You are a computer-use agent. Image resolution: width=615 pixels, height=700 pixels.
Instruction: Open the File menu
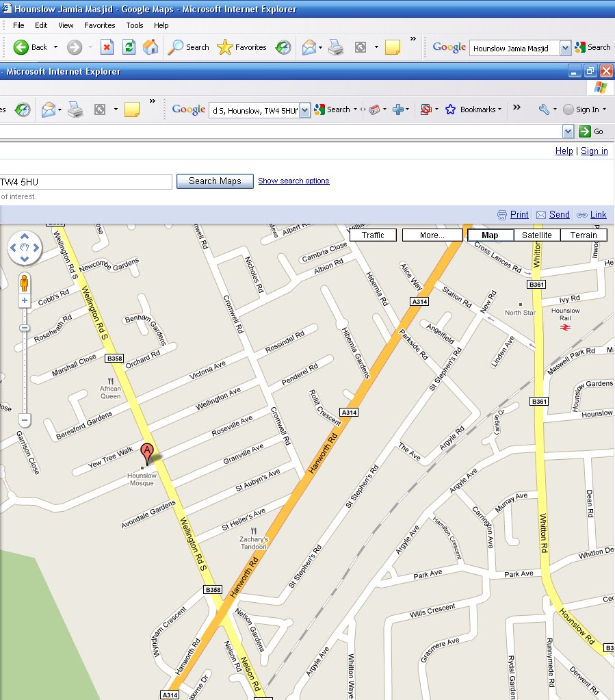pos(18,25)
